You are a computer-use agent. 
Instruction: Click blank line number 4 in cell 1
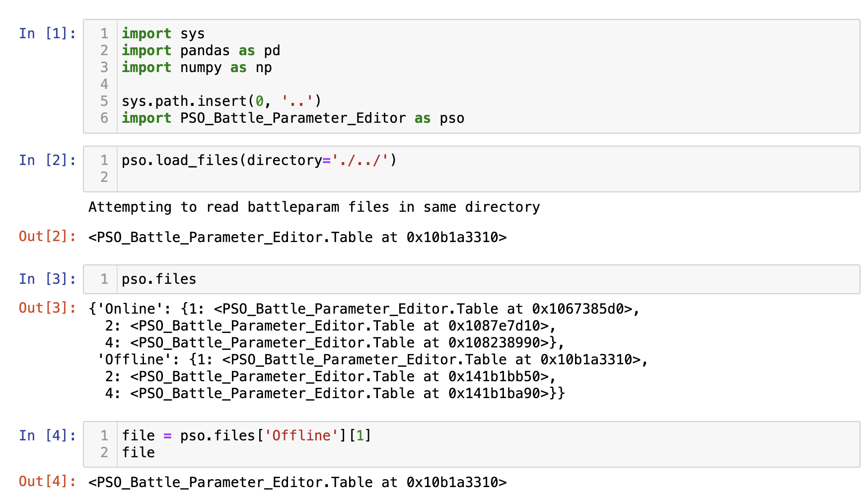pos(104,84)
